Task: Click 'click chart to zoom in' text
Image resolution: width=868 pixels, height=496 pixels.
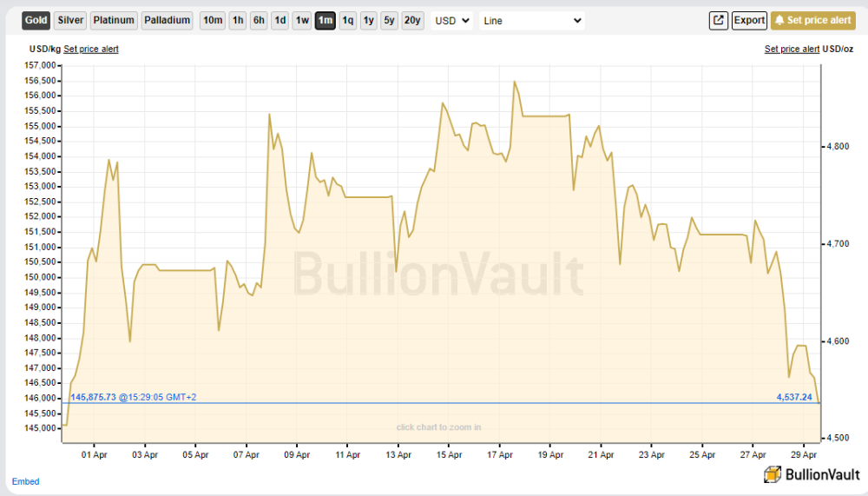Action: point(438,427)
